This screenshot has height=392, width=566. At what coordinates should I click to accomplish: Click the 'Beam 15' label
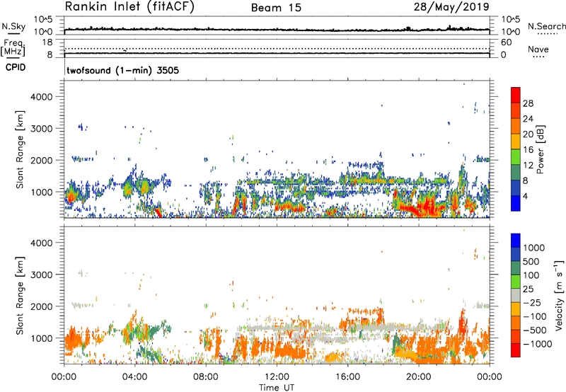click(276, 8)
